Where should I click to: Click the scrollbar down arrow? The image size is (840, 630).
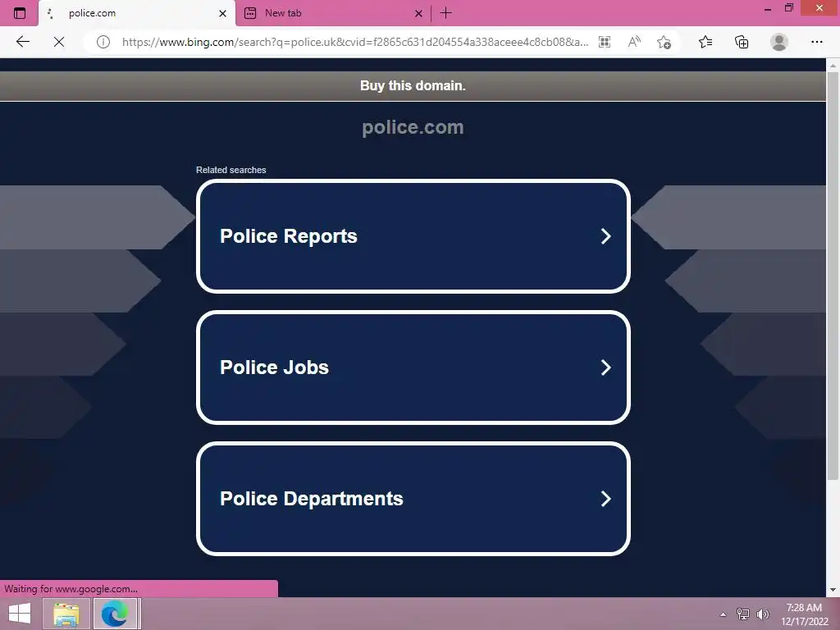(x=833, y=590)
